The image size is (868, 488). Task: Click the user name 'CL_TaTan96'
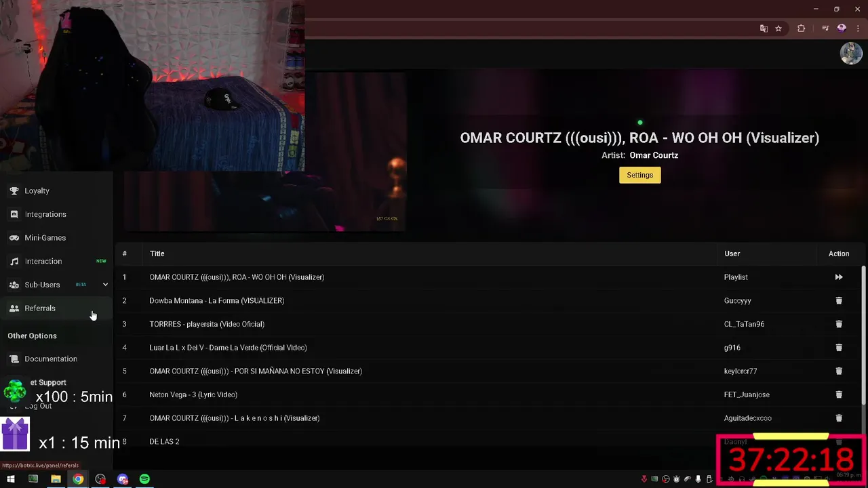pyautogui.click(x=744, y=324)
